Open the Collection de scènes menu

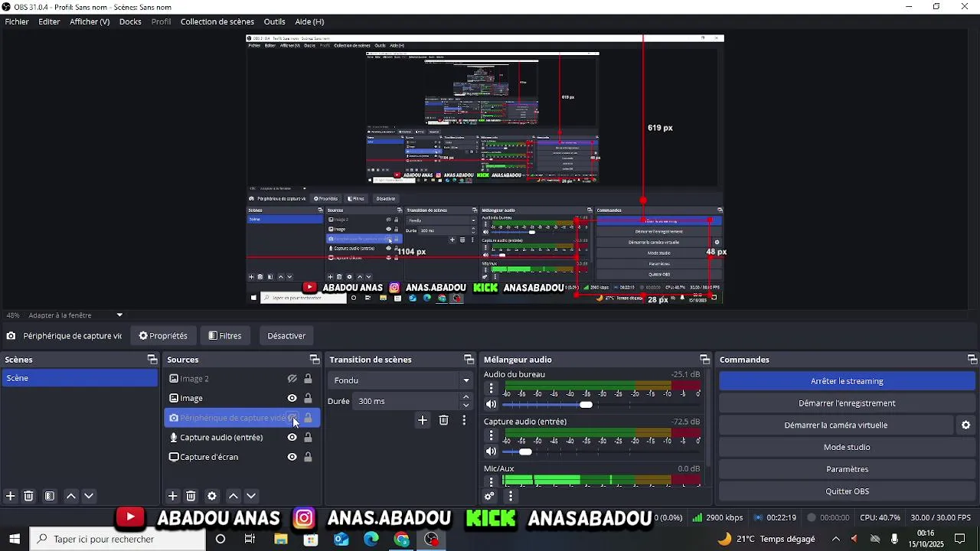point(217,21)
